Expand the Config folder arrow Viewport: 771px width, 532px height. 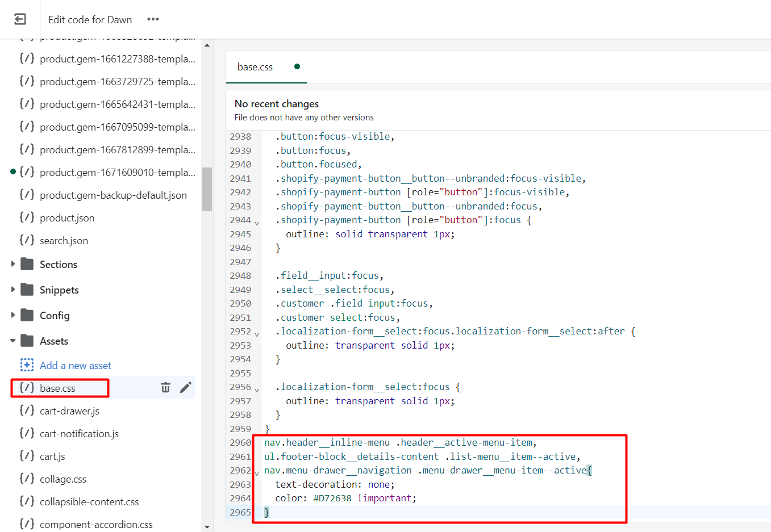tap(12, 315)
